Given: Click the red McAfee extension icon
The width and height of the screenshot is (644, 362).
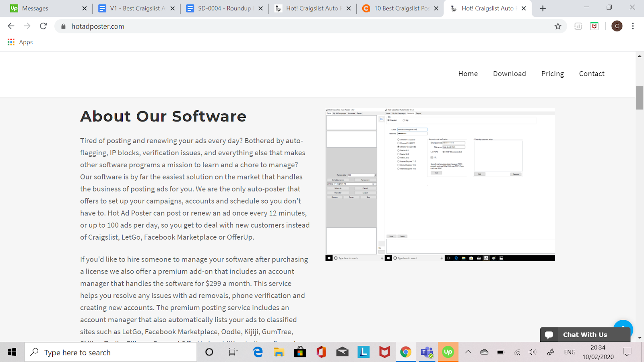Looking at the screenshot, I should click(x=594, y=26).
